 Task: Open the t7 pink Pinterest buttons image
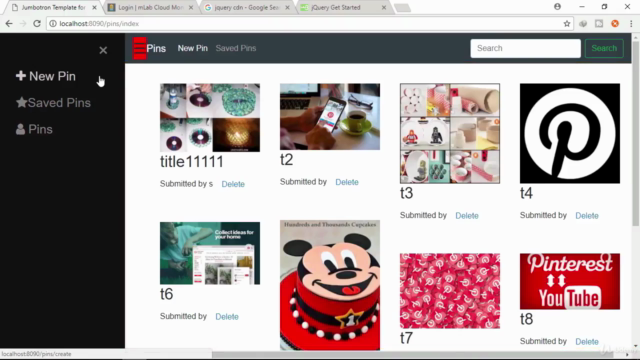pyautogui.click(x=450, y=291)
